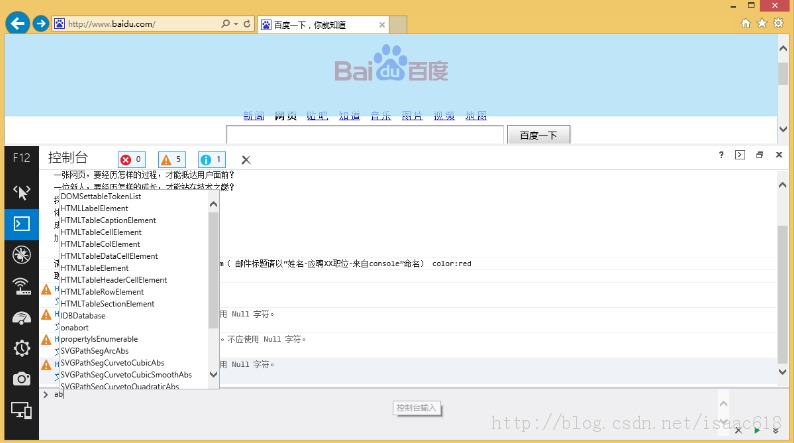Toggle the warnings filter showing 5

(172, 159)
